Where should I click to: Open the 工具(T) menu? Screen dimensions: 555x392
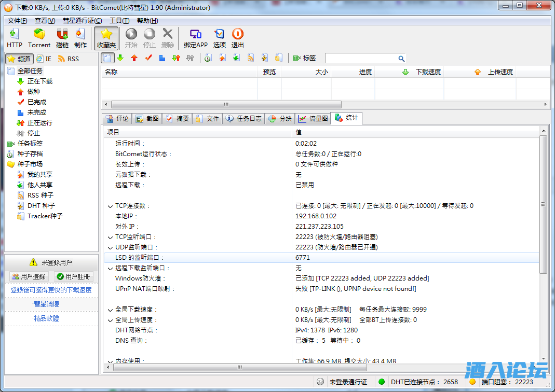click(119, 21)
